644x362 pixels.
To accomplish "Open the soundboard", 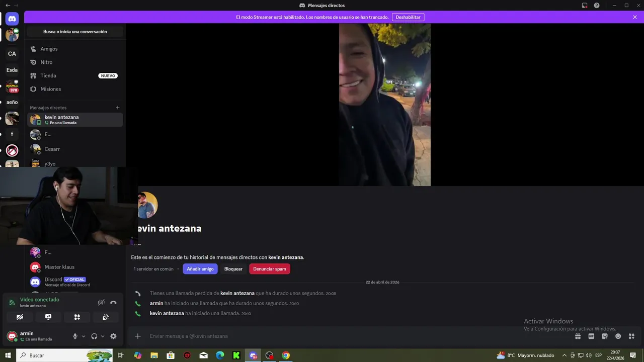I will click(106, 317).
